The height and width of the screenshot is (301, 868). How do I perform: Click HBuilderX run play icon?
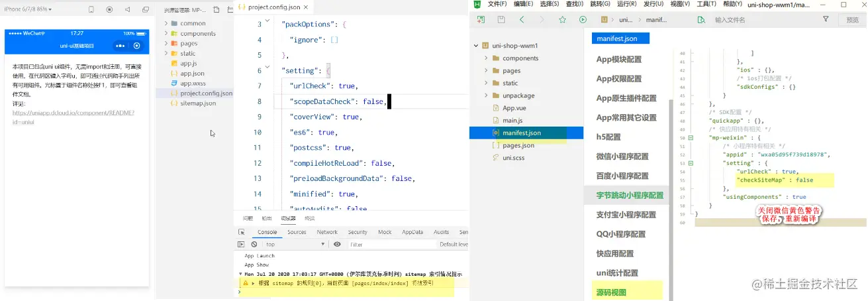pos(583,20)
